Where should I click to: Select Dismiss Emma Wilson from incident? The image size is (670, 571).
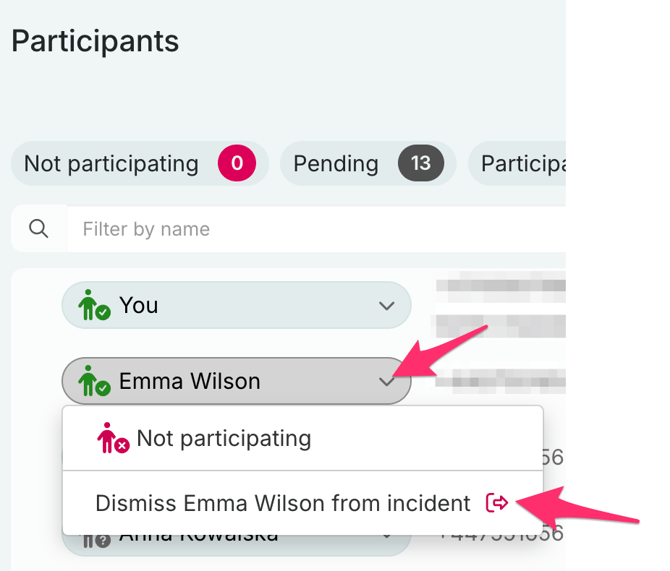(x=282, y=503)
